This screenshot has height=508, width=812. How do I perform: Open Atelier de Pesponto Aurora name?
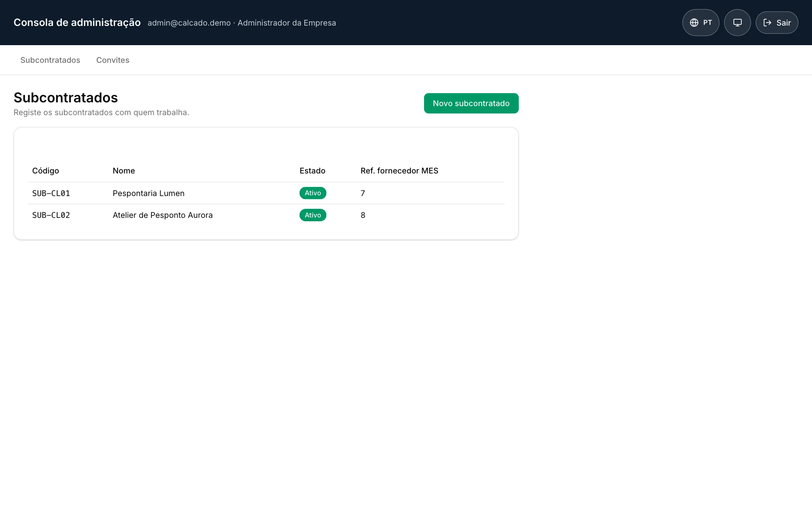[x=163, y=215]
